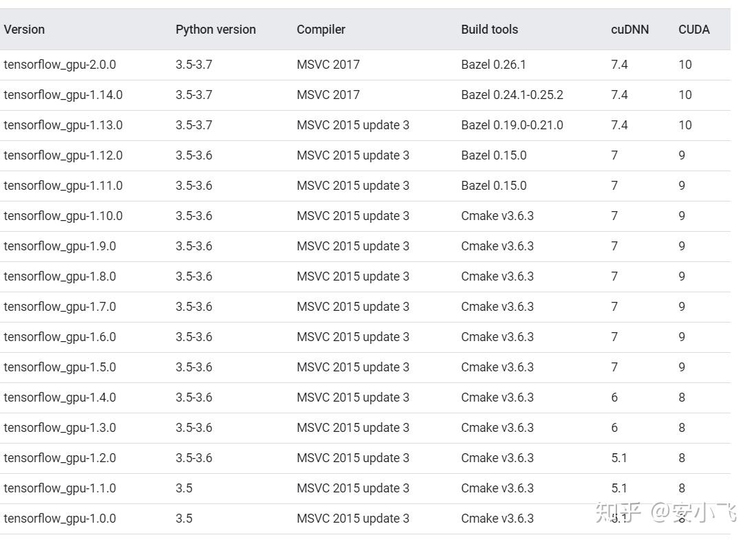Click the "Python version" column header
This screenshot has height=544, width=756.
(215, 30)
